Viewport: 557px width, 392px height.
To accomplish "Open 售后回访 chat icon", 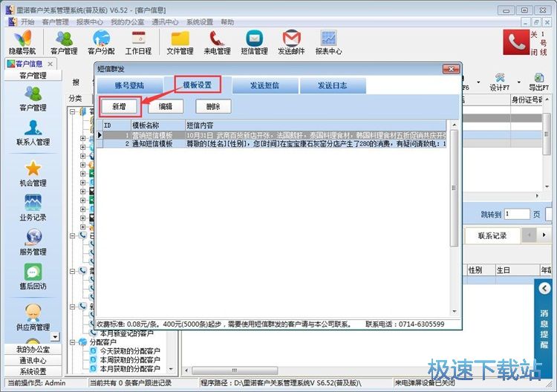I will [x=33, y=277].
